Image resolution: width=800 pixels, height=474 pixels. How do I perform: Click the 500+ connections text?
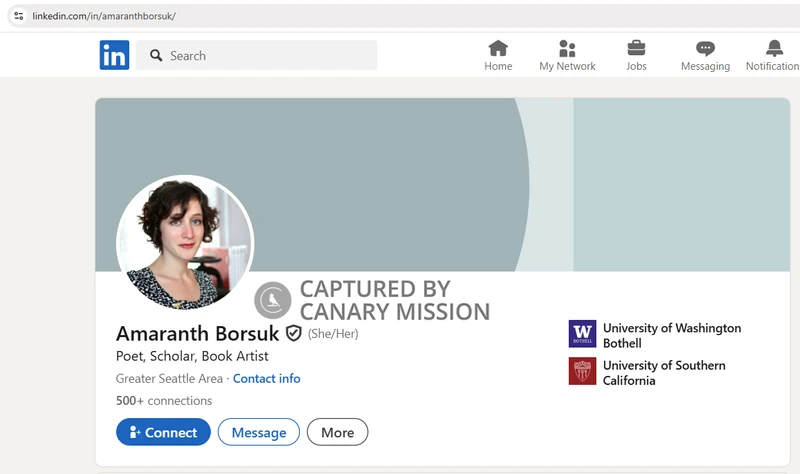[164, 401]
